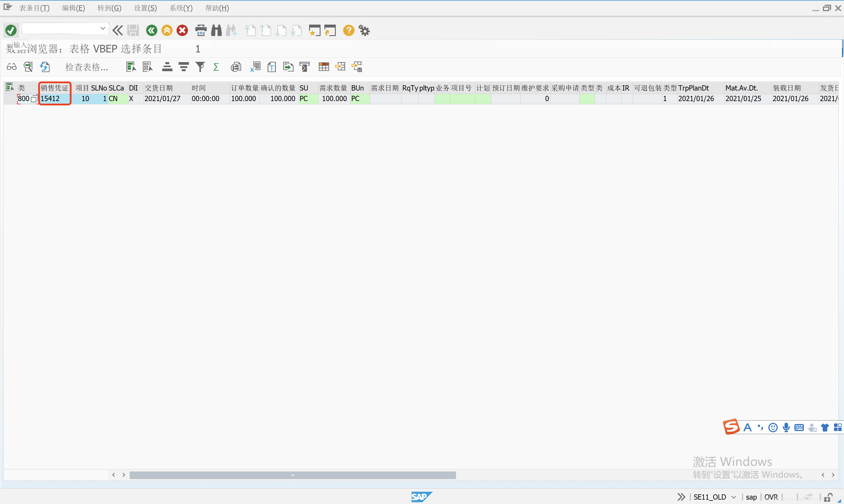Viewport: 844px width, 504px height.
Task: Click the sort ascending icon
Action: tap(167, 67)
